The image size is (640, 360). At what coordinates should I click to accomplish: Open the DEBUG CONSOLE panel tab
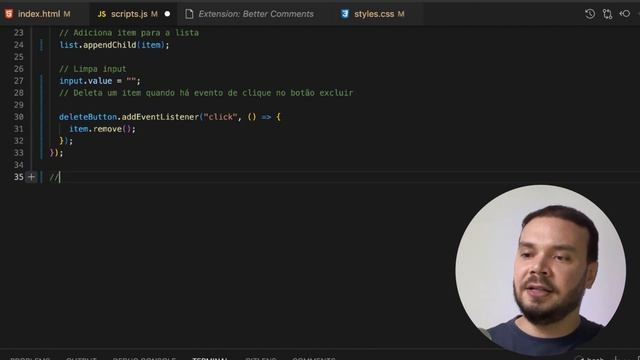coord(144,358)
